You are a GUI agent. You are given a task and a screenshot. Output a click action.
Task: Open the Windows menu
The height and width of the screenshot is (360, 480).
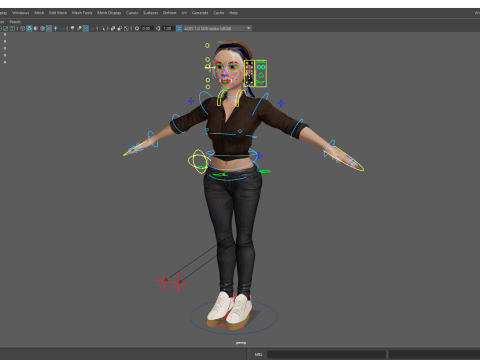20,13
